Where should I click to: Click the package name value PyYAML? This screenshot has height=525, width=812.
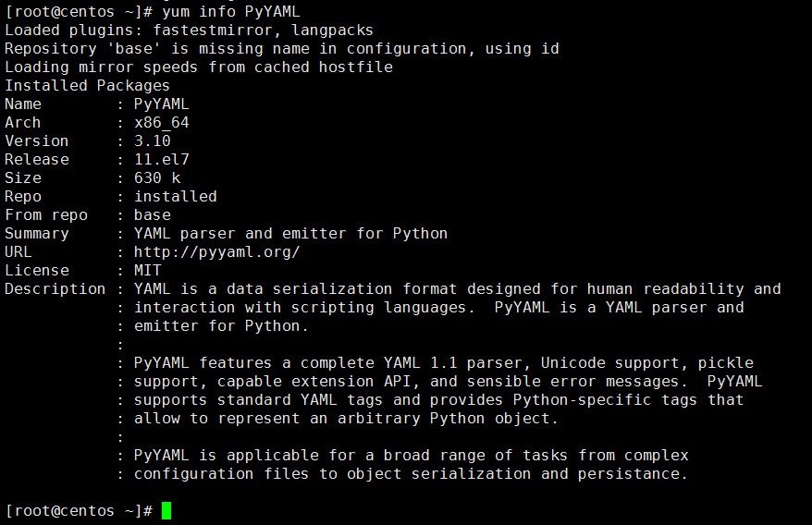click(x=161, y=104)
